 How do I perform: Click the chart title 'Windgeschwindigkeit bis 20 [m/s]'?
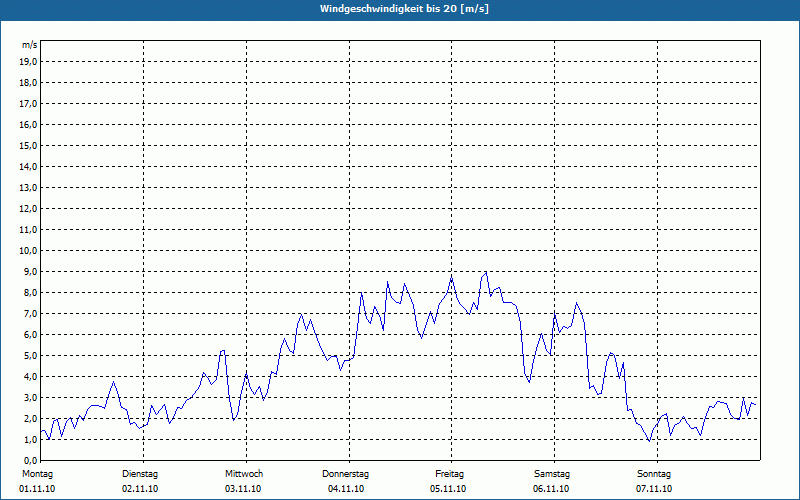pyautogui.click(x=404, y=9)
